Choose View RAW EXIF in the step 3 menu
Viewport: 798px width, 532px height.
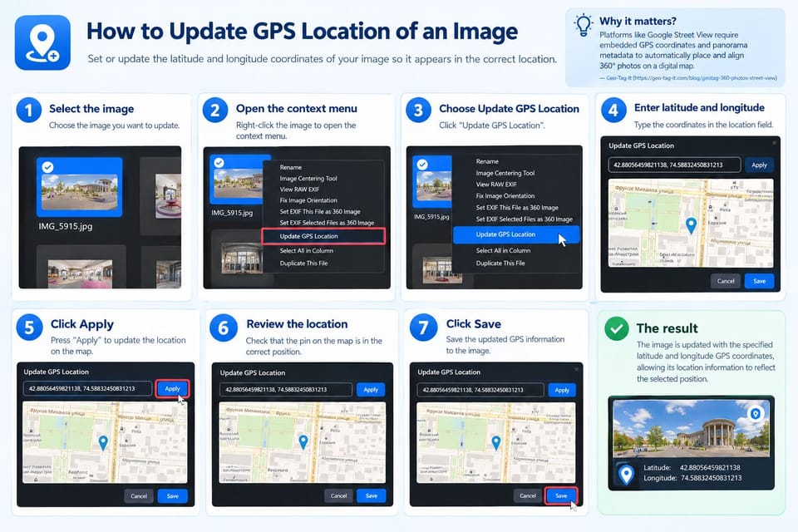coord(496,185)
